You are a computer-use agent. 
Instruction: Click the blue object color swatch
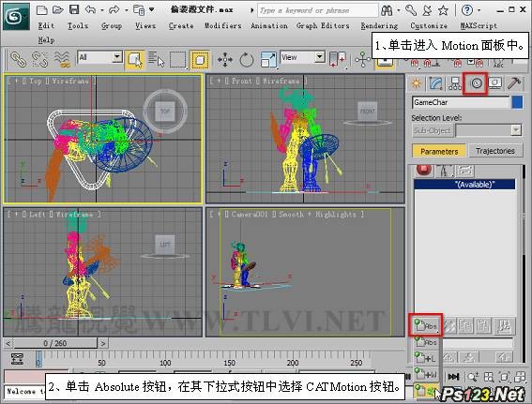[x=517, y=102]
